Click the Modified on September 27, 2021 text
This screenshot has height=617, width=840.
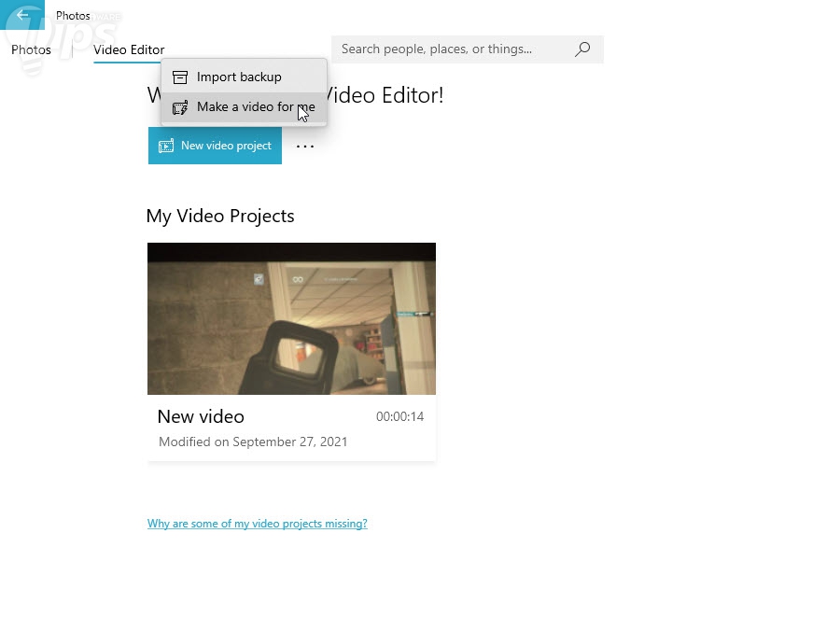[253, 442]
